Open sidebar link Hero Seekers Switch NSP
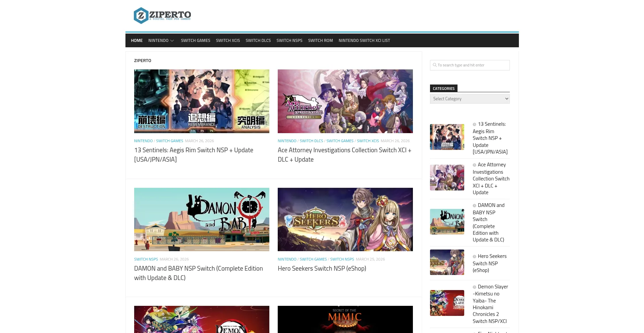The height and width of the screenshot is (333, 644). 490,263
